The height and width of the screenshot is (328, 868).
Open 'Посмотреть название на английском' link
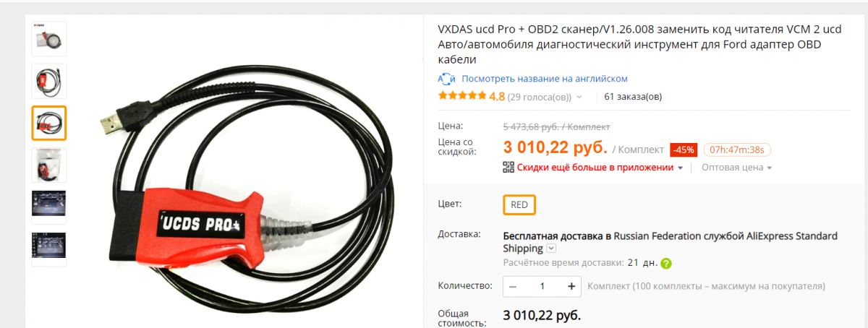pyautogui.click(x=545, y=79)
